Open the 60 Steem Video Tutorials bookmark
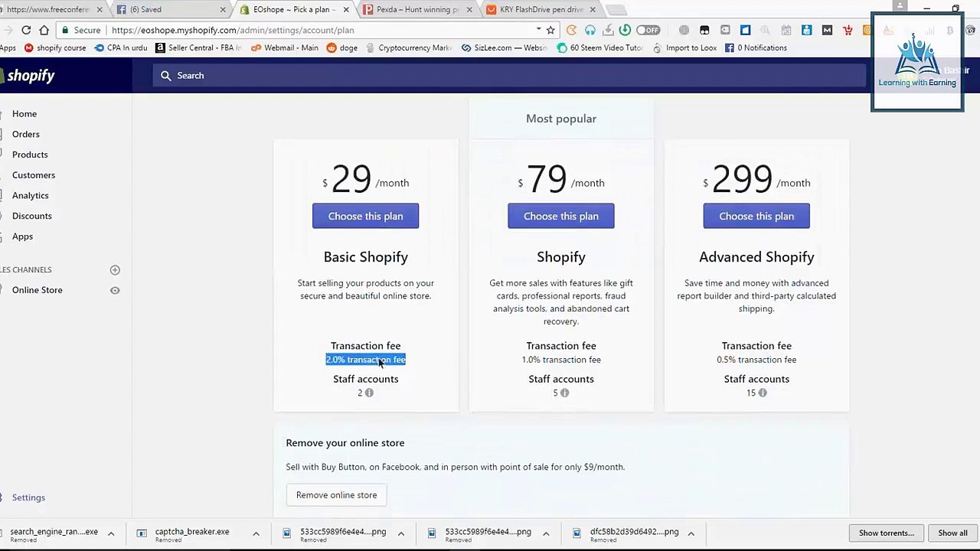The width and height of the screenshot is (980, 551). tap(600, 47)
